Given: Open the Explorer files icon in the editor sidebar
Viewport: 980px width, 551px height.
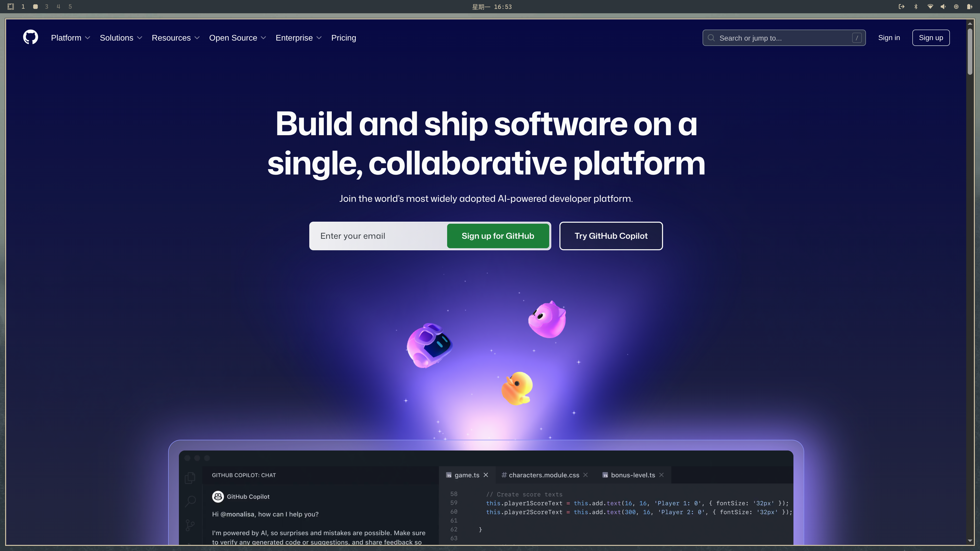Looking at the screenshot, I should pos(190,478).
